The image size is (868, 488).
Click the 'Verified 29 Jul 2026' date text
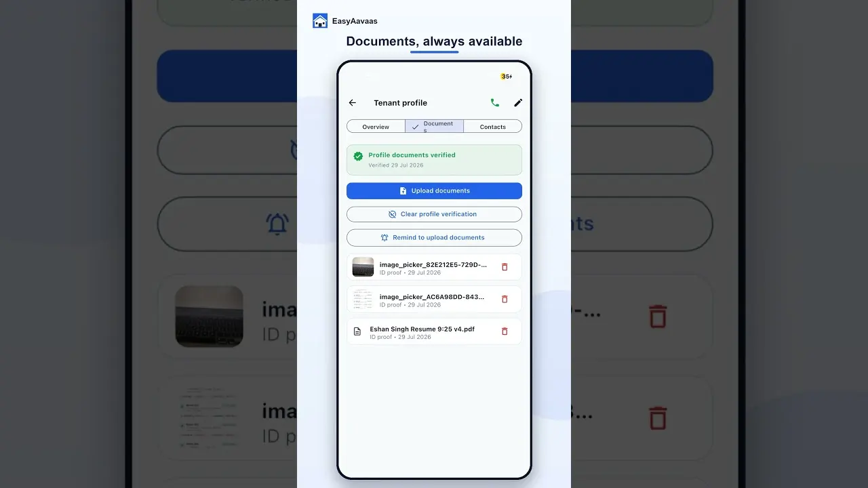396,165
